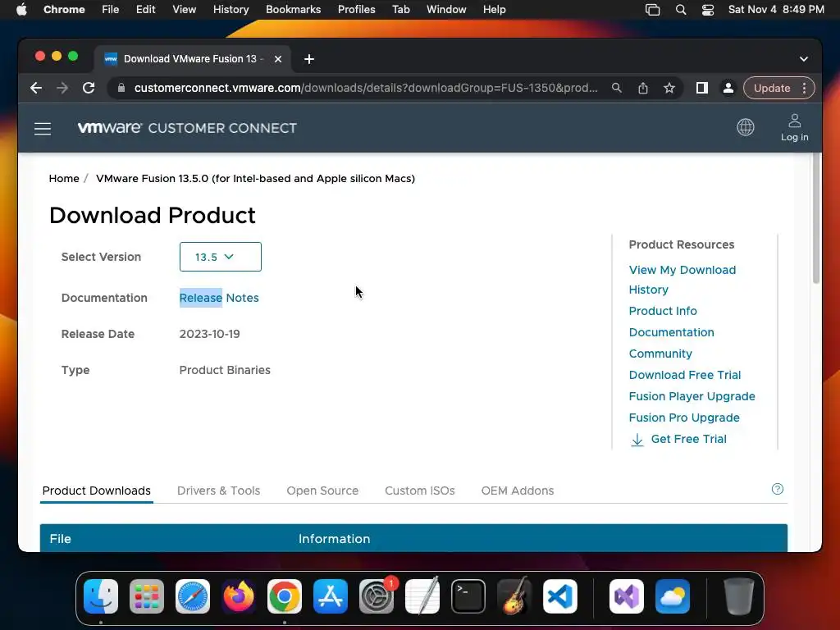Switch to OEM Addons tab
The height and width of the screenshot is (630, 840).
[518, 491]
